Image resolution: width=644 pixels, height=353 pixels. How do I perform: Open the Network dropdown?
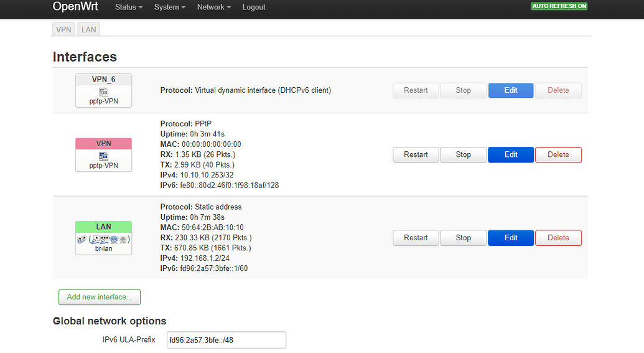coord(213,7)
